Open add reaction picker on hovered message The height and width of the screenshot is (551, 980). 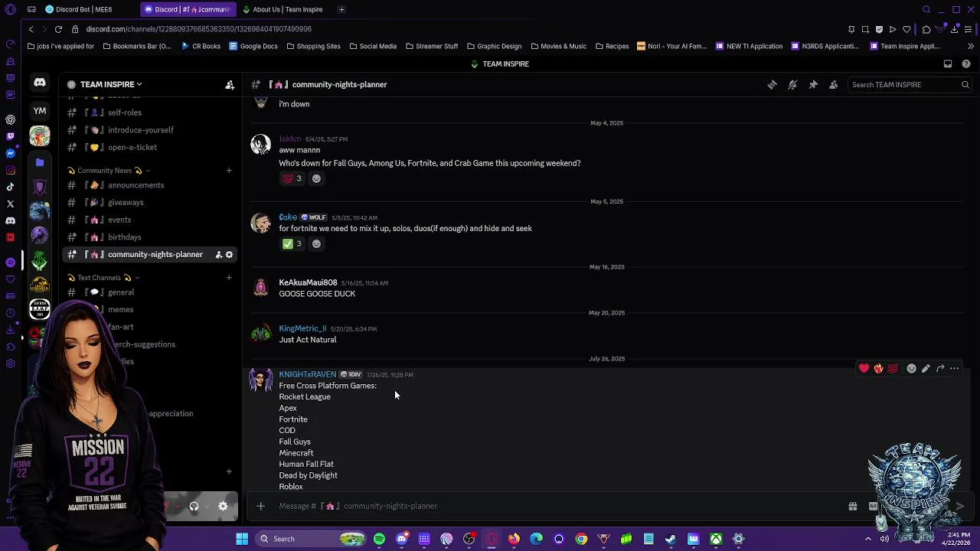point(911,369)
